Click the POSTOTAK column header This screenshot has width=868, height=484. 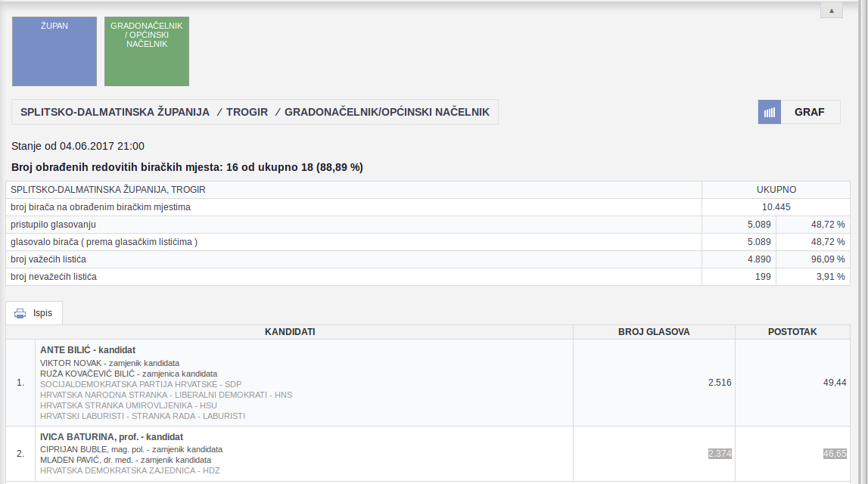(x=792, y=332)
